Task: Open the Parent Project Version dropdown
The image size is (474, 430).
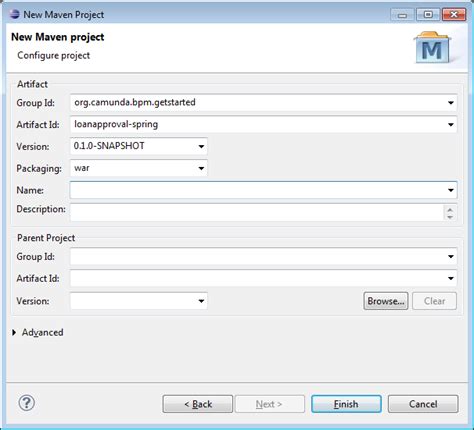Action: 201,301
